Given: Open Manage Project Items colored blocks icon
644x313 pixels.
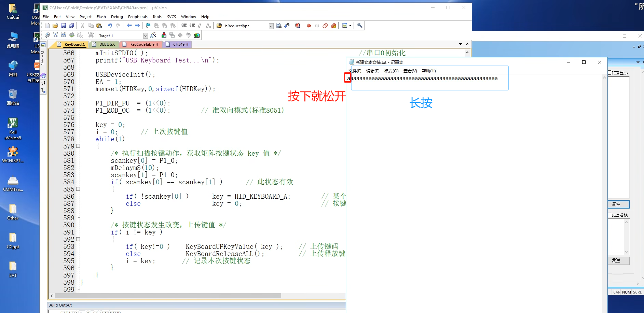Looking at the screenshot, I should click(x=164, y=35).
